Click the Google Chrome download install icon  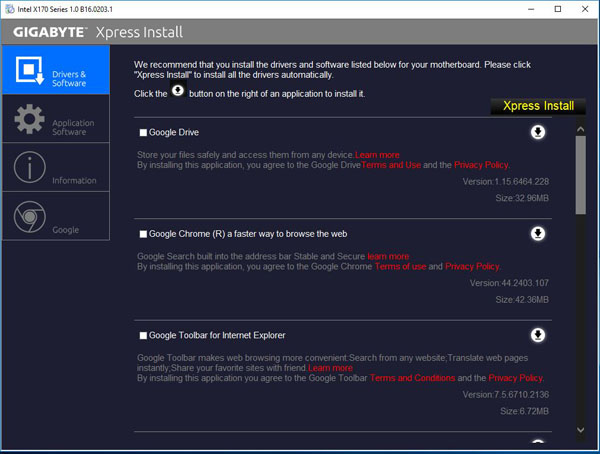click(x=537, y=233)
